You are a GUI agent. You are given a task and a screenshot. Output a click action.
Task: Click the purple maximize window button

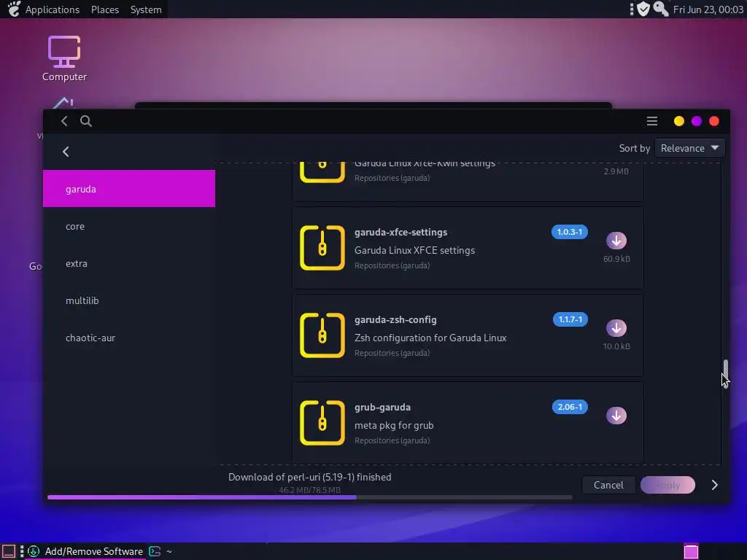pyautogui.click(x=697, y=122)
